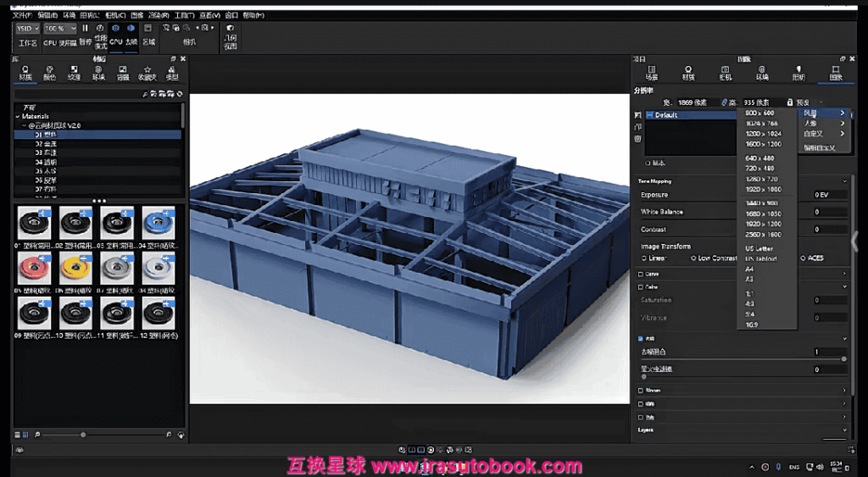Viewport: 868px width, 477px height.
Task: Disable the denoise (去噪) checkbox
Action: coord(641,339)
